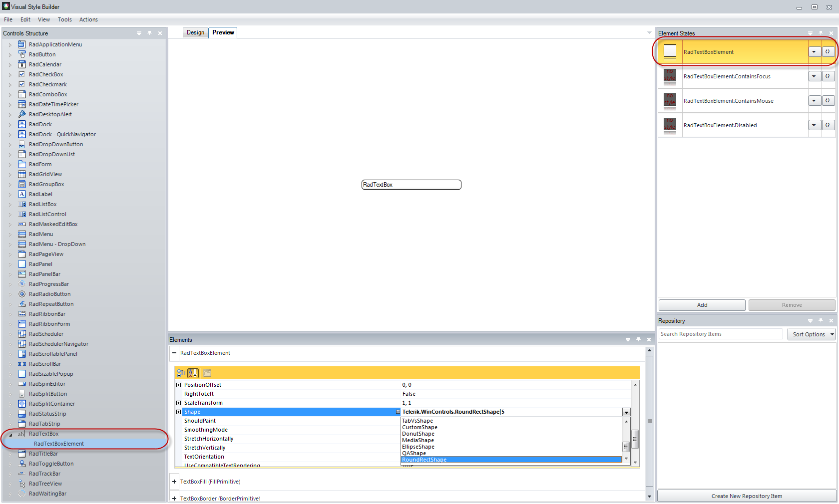Pin the Repository panel
Viewport: 839px width, 504px height.
(821, 320)
